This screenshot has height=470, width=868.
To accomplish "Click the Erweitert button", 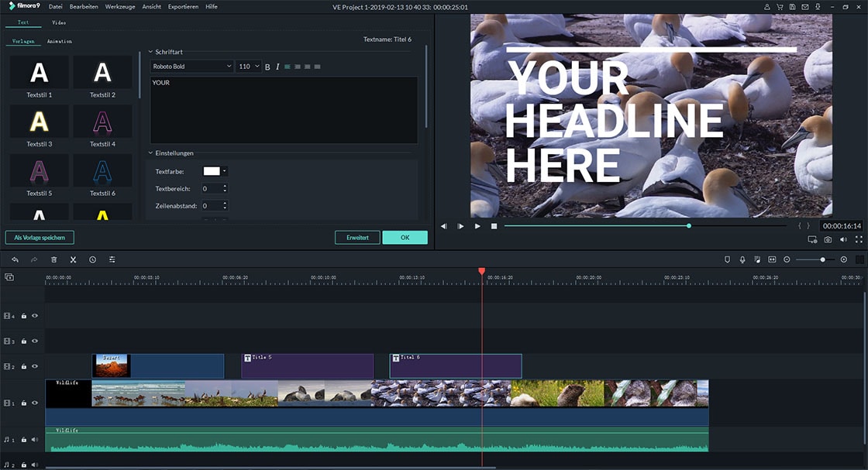I will [357, 237].
